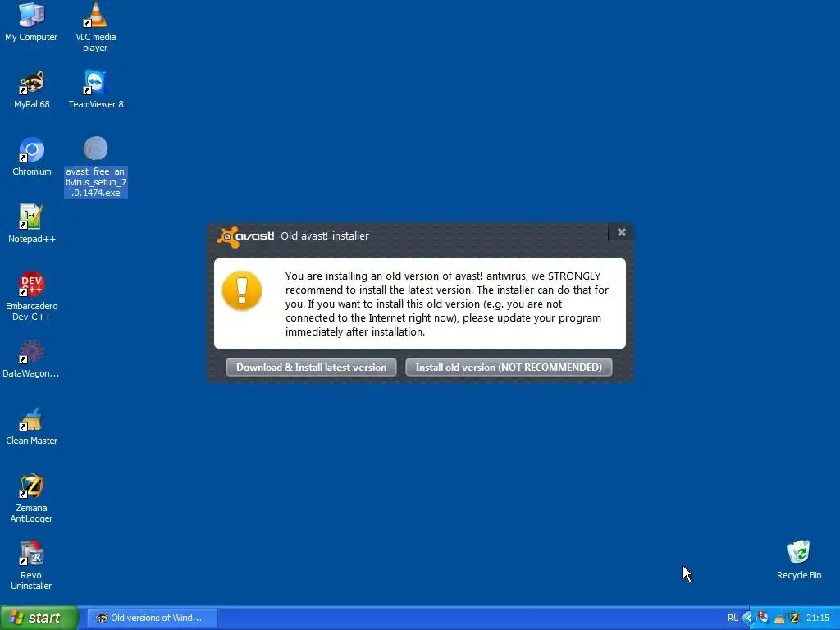Open Zemana AntiLogger tray icon
840x630 pixels.
(x=794, y=619)
